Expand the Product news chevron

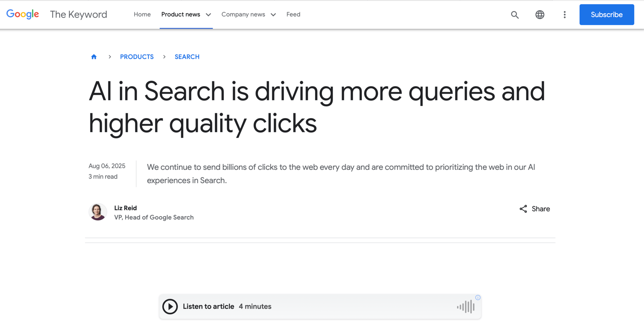[208, 15]
